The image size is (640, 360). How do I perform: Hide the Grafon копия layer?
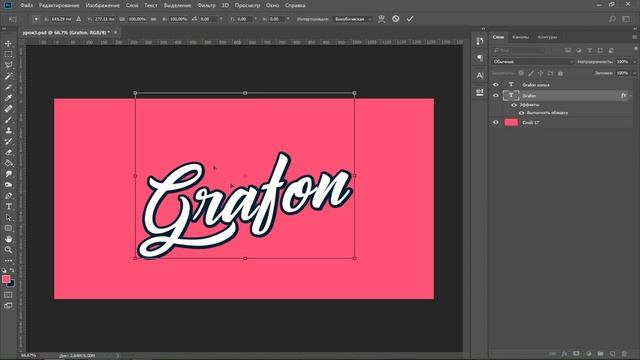[x=496, y=85]
